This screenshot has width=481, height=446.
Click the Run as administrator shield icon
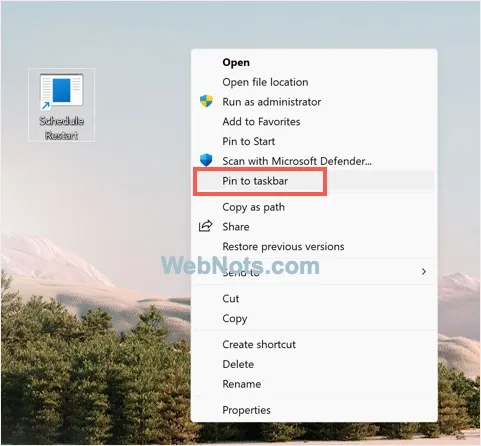[206, 101]
